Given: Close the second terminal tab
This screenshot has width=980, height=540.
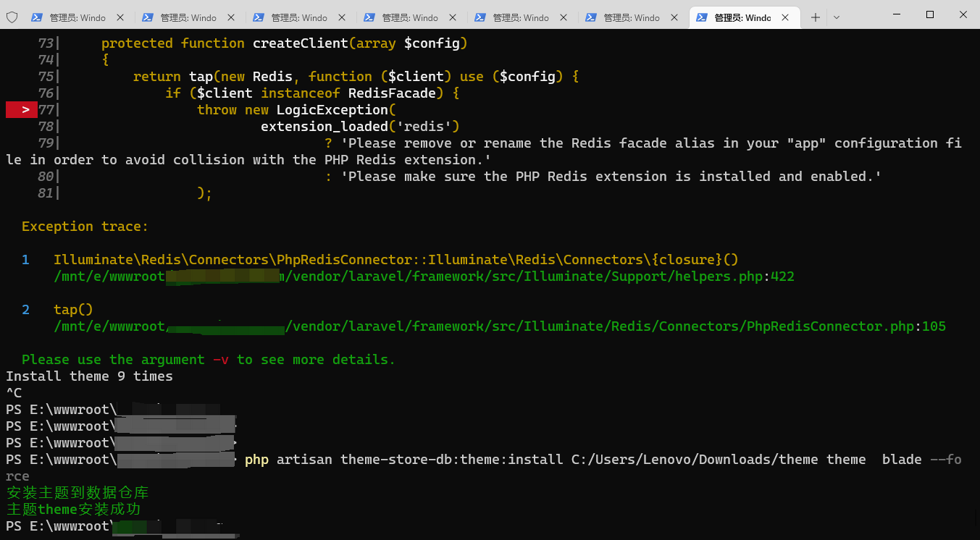Looking at the screenshot, I should pos(231,17).
